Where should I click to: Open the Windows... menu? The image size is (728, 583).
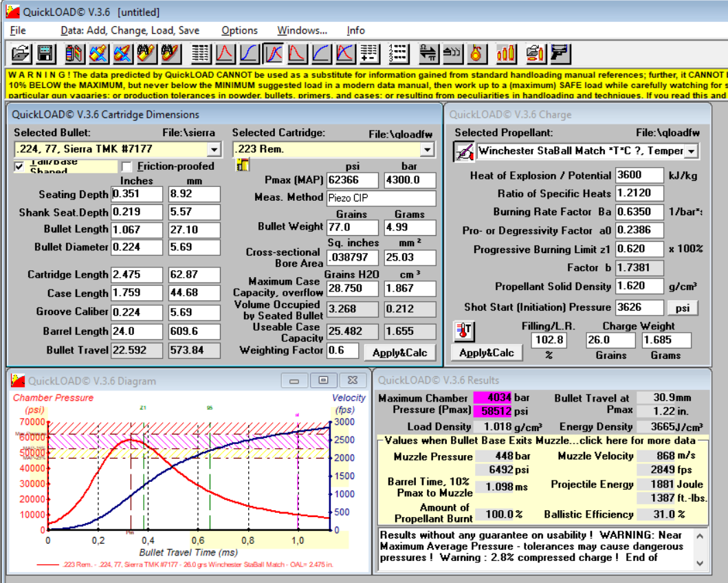302,31
